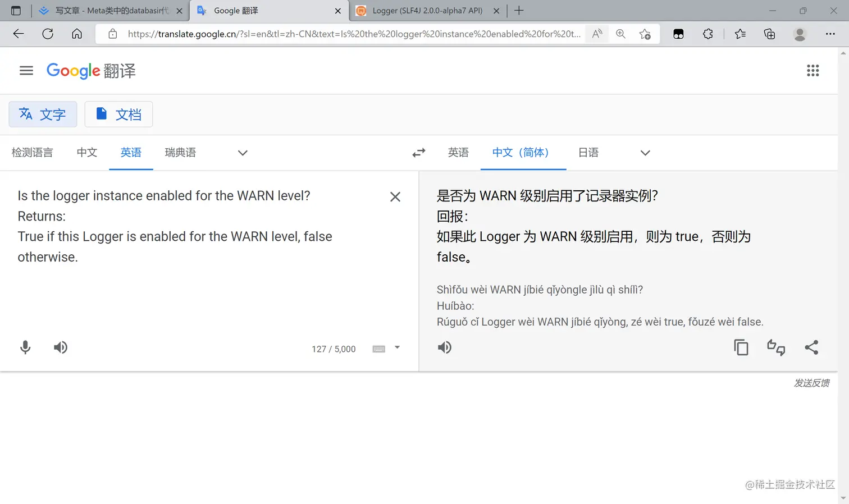Close the 写文章 tab

click(179, 11)
